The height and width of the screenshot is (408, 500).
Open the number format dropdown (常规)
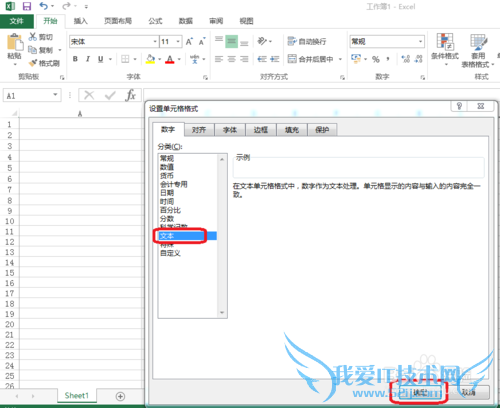[x=421, y=41]
